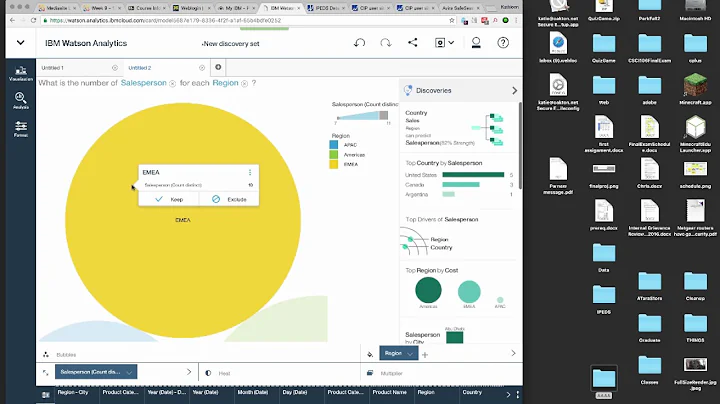Open the Country Sales predictor discovery card
The width and height of the screenshot is (720, 404).
pyautogui.click(x=458, y=128)
